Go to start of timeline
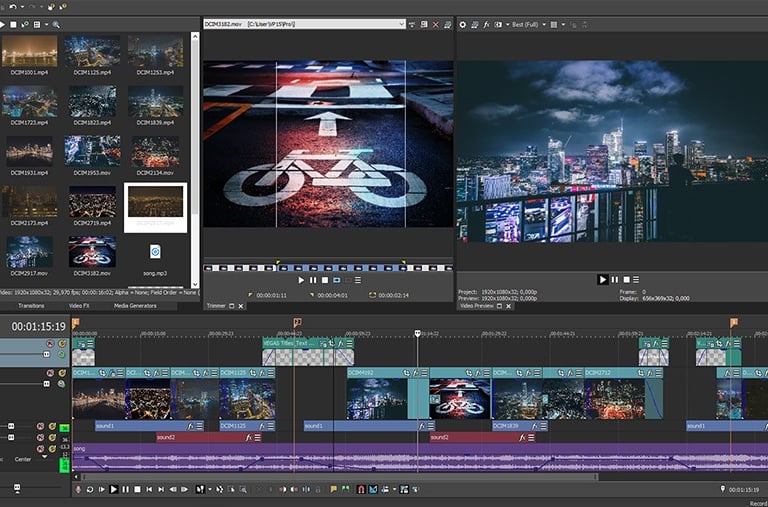This screenshot has height=507, width=768. click(x=149, y=489)
